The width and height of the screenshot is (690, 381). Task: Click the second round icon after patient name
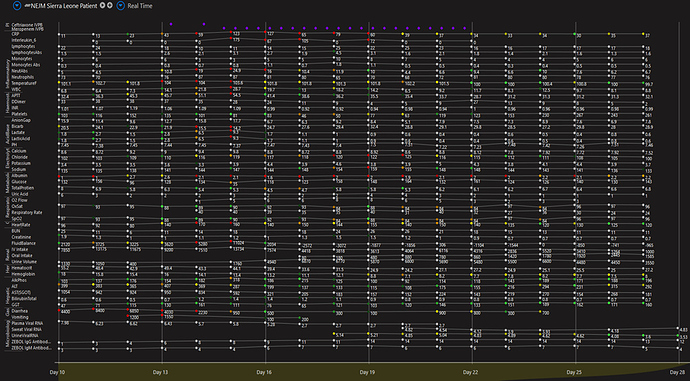coord(110,5)
